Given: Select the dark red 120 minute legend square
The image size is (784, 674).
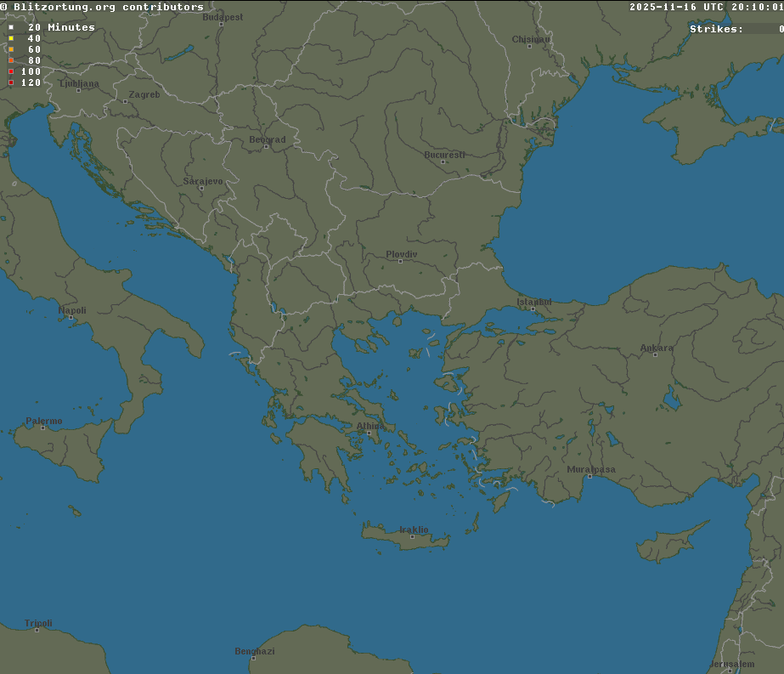Looking at the screenshot, I should click(10, 82).
